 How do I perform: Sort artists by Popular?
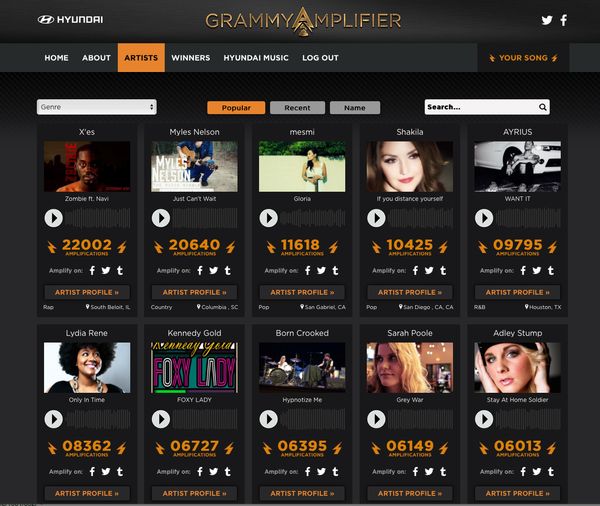point(236,108)
